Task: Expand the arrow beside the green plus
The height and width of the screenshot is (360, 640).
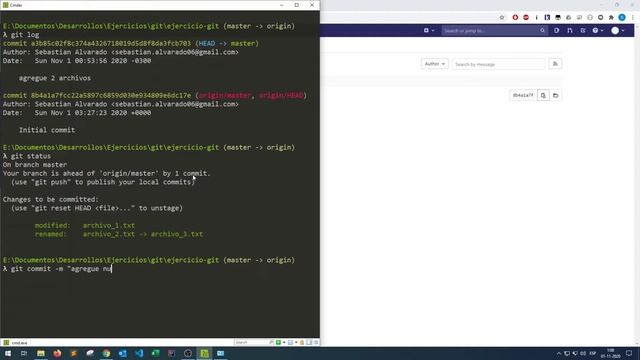Action: click(x=284, y=342)
